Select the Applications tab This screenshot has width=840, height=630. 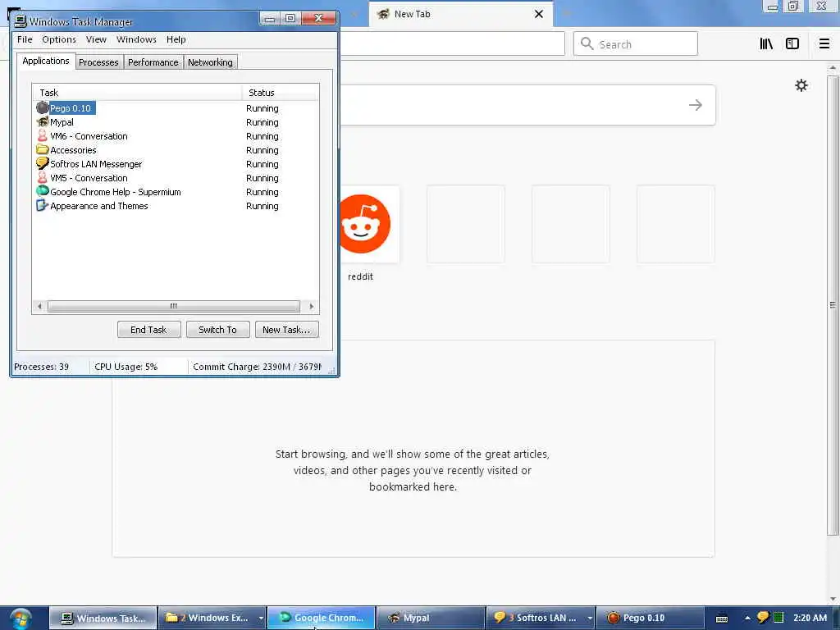tap(46, 61)
